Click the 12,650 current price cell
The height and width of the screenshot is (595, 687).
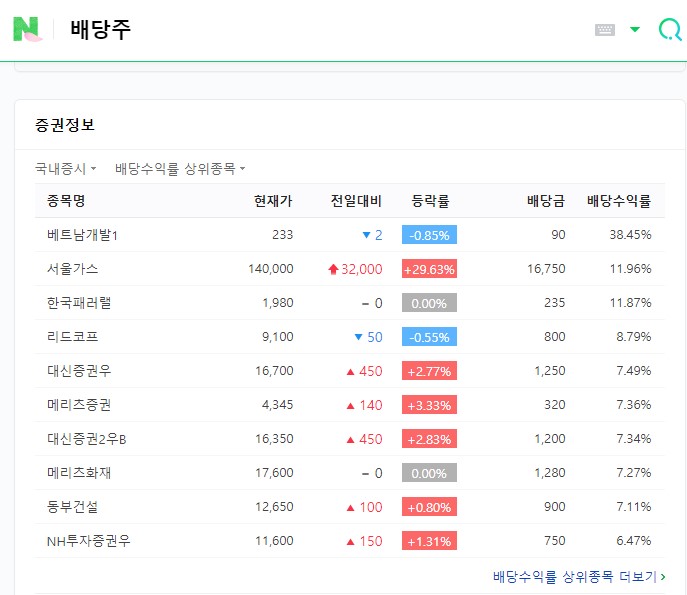pyautogui.click(x=274, y=506)
